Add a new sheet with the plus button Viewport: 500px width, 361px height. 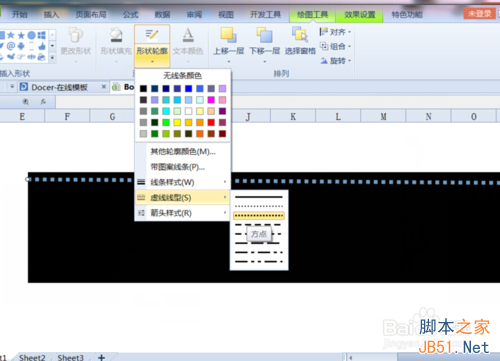click(102, 357)
